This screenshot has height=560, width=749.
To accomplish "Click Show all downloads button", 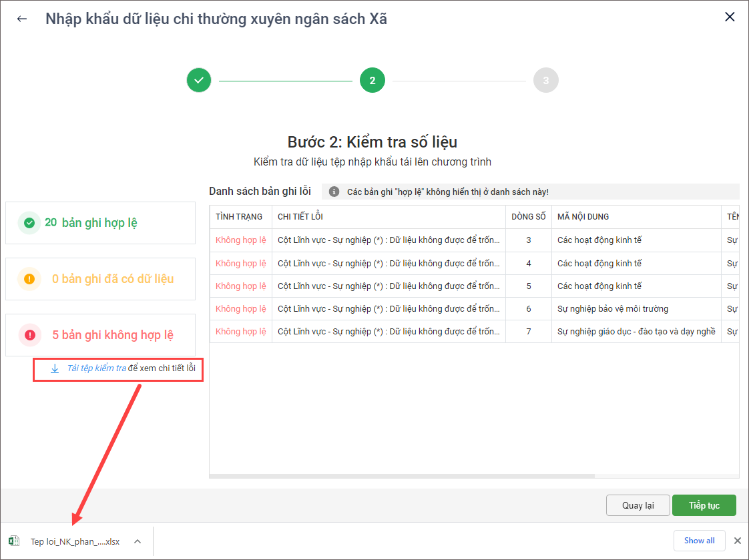I will 699,541.
